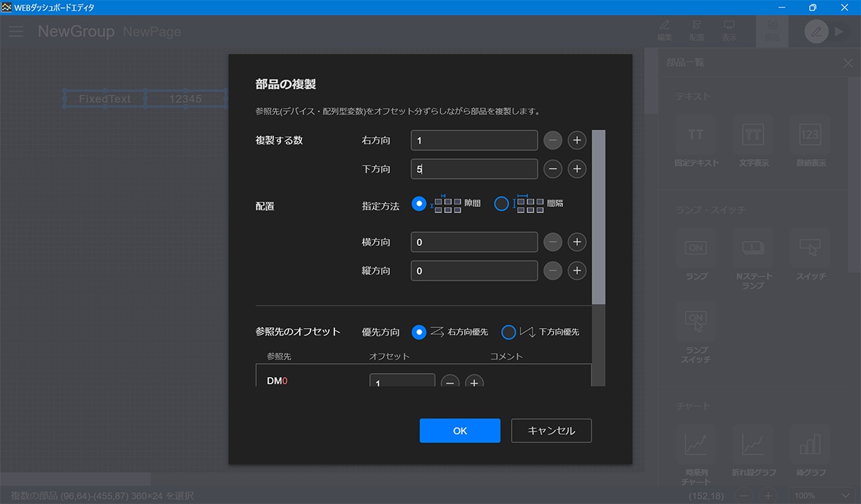Screen dimensions: 861x504
Task: Click the 右方向 count input field
Action: click(474, 140)
